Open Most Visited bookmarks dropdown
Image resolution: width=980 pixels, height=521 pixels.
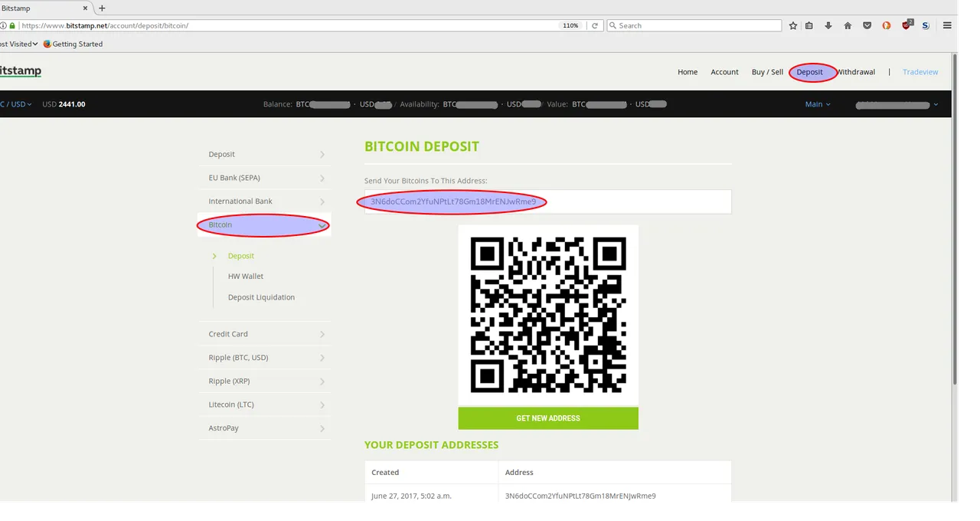tap(18, 44)
